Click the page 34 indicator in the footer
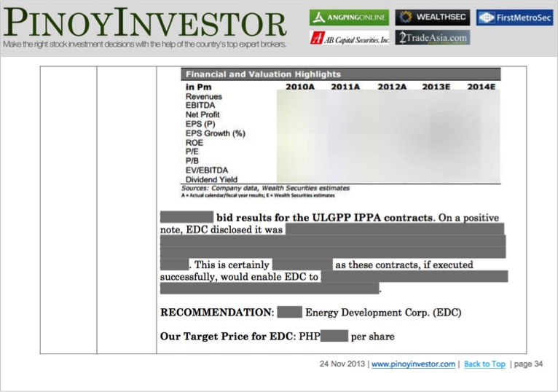The height and width of the screenshot is (392, 558). click(x=527, y=364)
